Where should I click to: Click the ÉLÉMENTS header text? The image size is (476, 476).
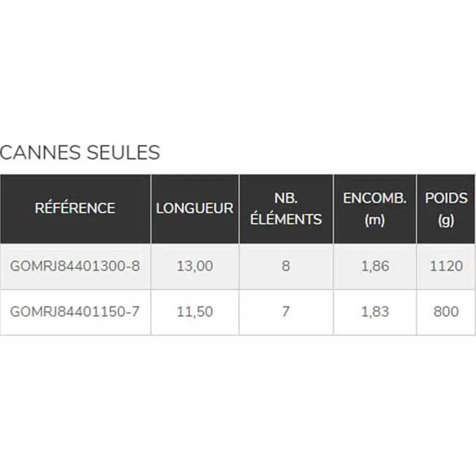[x=286, y=219]
